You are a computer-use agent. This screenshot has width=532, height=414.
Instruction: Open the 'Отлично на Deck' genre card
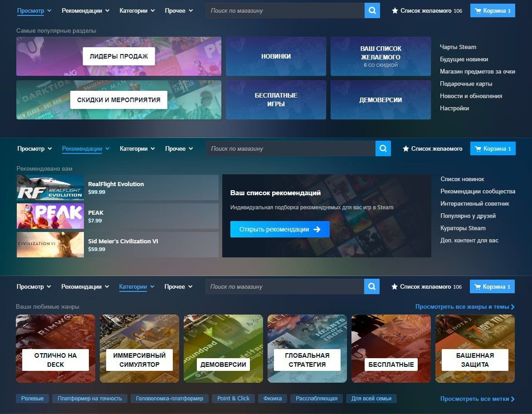coord(56,349)
